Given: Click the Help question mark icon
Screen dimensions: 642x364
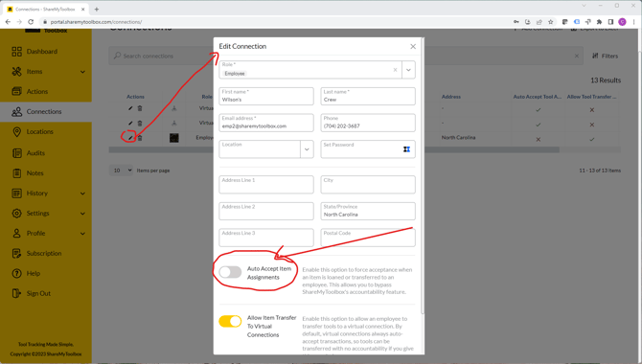Looking at the screenshot, I should click(x=17, y=274).
